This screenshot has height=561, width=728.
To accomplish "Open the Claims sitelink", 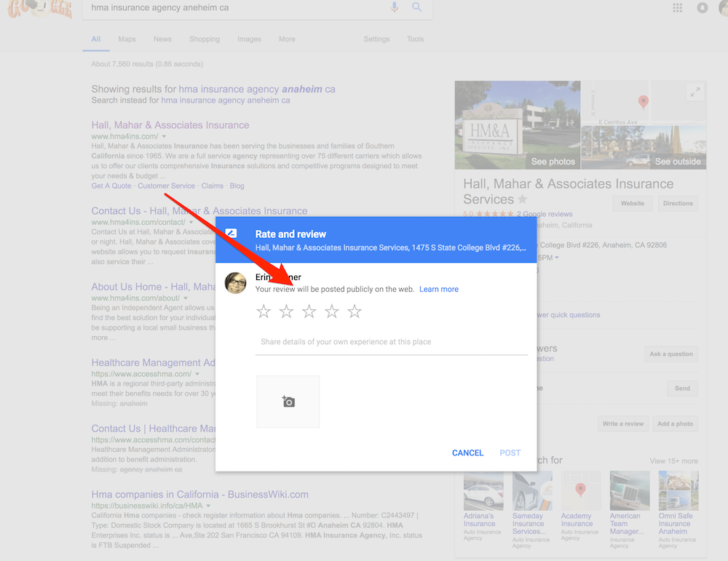I will [212, 186].
